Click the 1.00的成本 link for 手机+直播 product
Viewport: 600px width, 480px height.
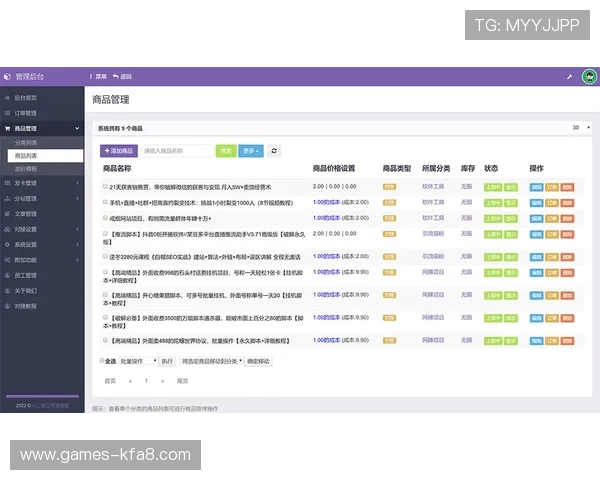coord(326,202)
